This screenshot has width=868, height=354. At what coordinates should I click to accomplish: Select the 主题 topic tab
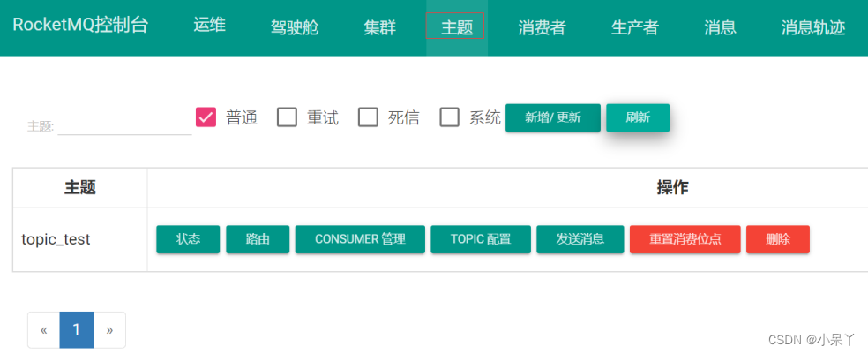pyautogui.click(x=457, y=27)
